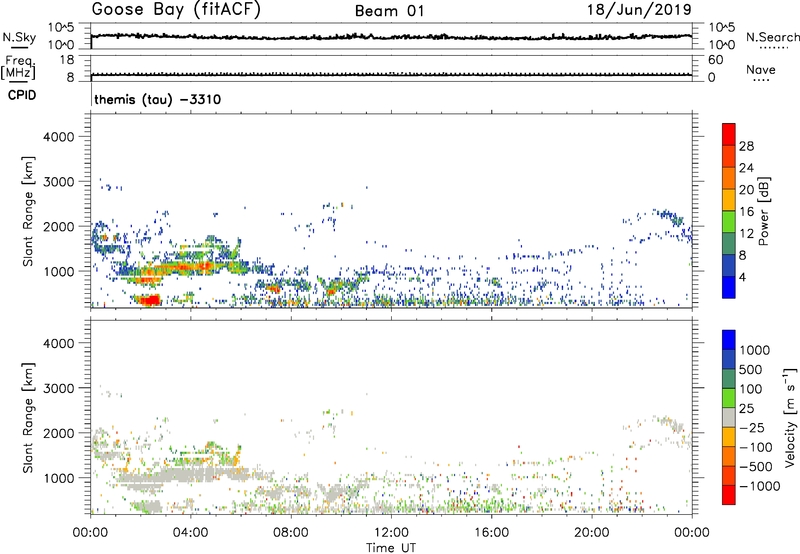Click the 'N.Sky' legend label
800x554 pixels.
[x=19, y=37]
